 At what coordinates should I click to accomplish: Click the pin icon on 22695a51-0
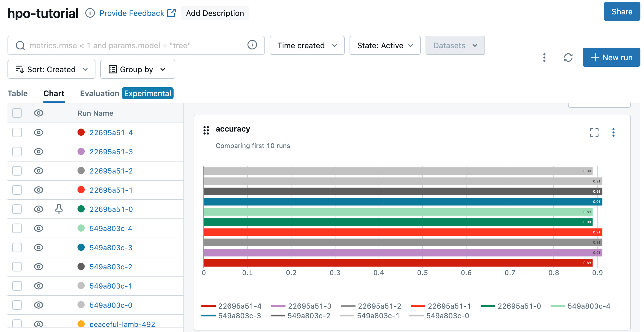click(59, 209)
